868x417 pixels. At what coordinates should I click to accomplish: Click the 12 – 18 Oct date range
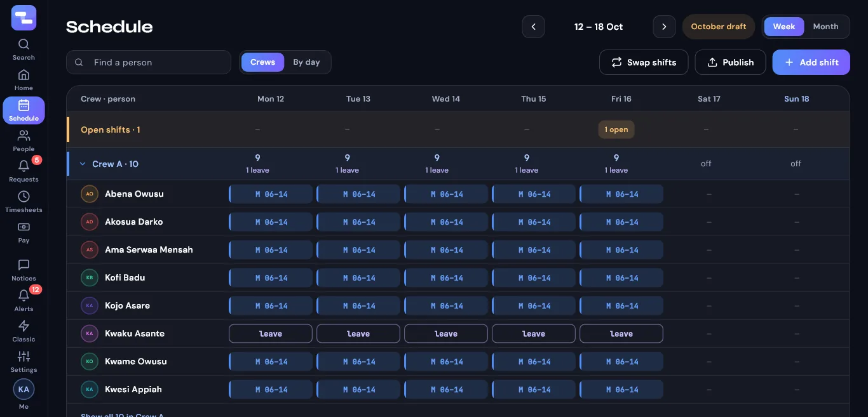(x=599, y=27)
